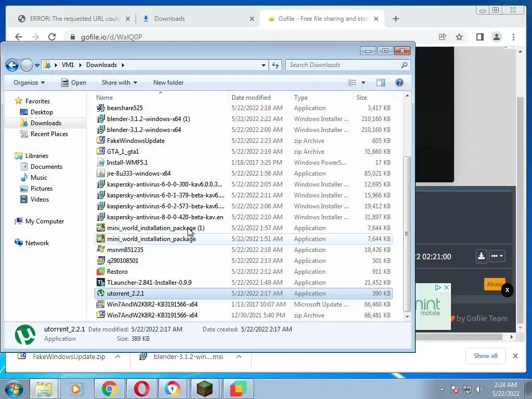The image size is (532, 399).
Task: Select kaspersky-antivirus-8-0-0-420-beta installer icon
Action: pos(100,217)
